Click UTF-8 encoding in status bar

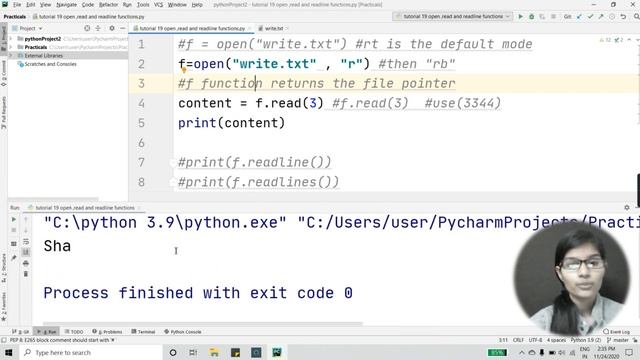point(535,340)
